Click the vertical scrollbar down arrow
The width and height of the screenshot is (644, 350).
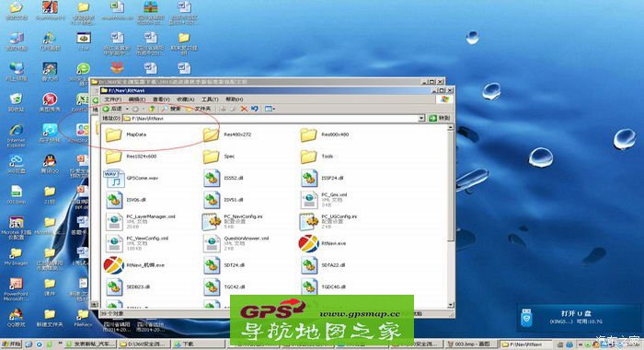click(451, 305)
